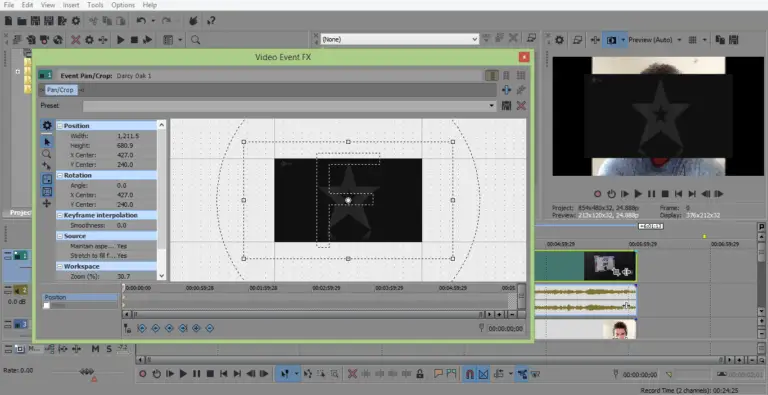This screenshot has height=395, width=768.
Task: Open Pan/Crop show properties gear icon
Action: coord(47,125)
